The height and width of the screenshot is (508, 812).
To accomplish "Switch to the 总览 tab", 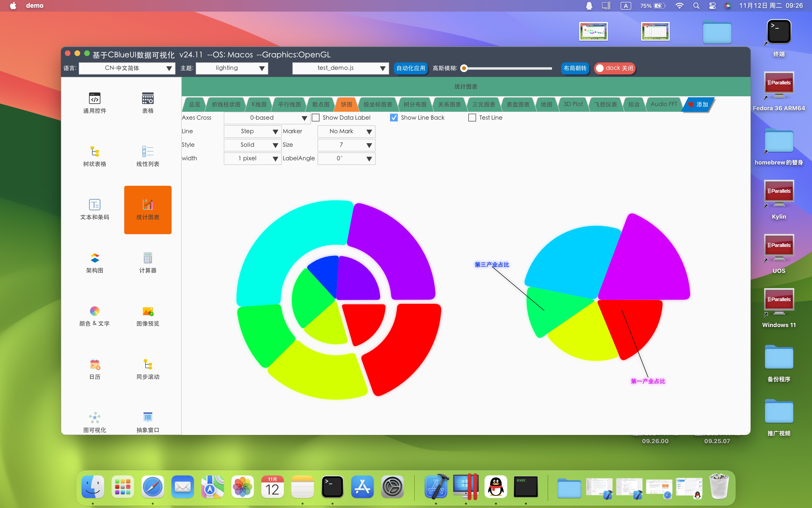I will point(194,104).
